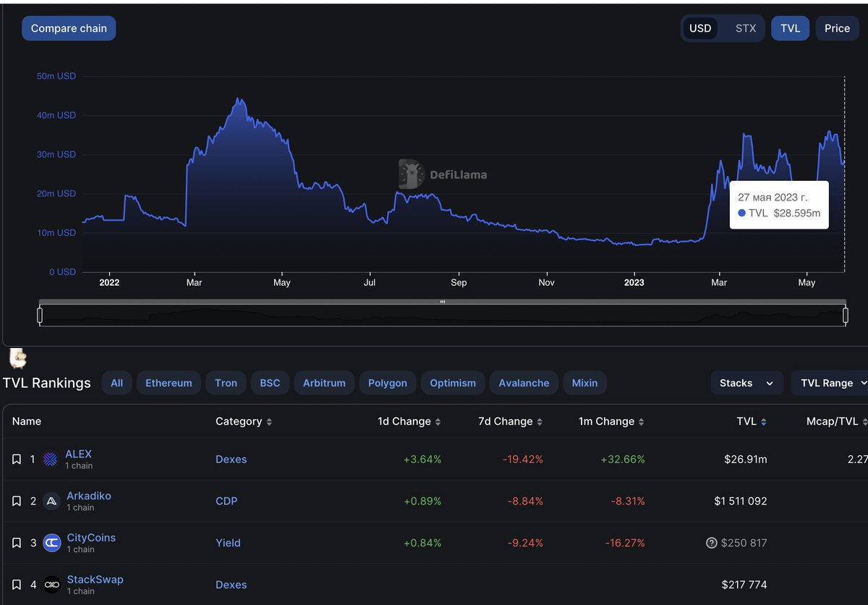Bookmark the Arkadiko protocol row
This screenshot has width=868, height=605.
tap(17, 502)
